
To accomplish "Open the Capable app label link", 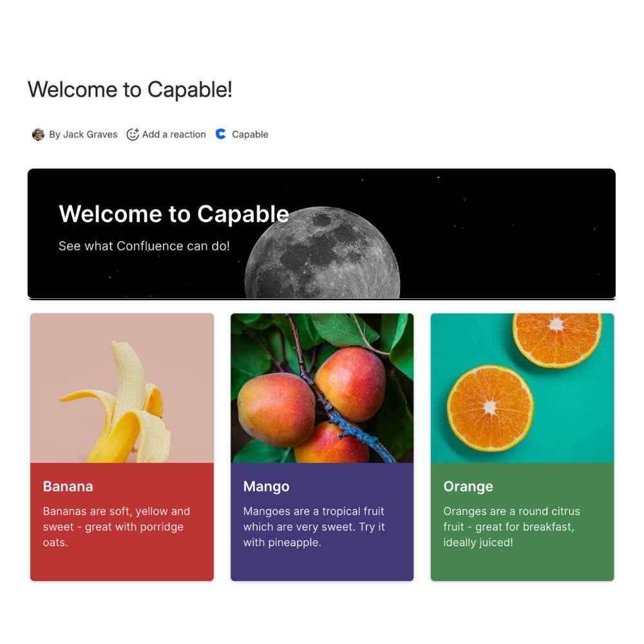I will 250,135.
